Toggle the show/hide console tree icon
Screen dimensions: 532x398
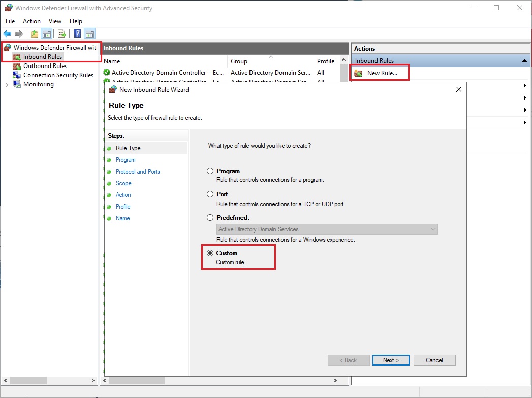click(x=46, y=34)
